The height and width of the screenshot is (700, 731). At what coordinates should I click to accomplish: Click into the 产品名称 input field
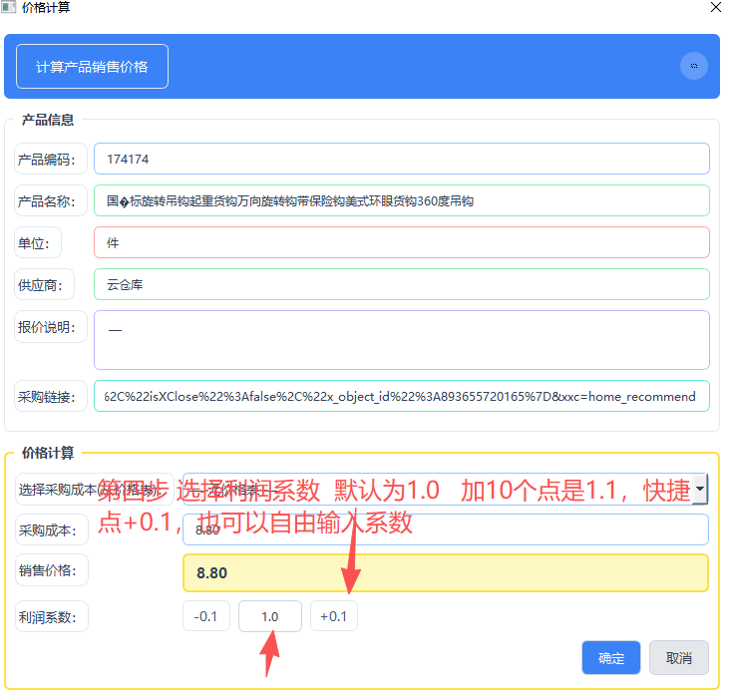(401, 200)
